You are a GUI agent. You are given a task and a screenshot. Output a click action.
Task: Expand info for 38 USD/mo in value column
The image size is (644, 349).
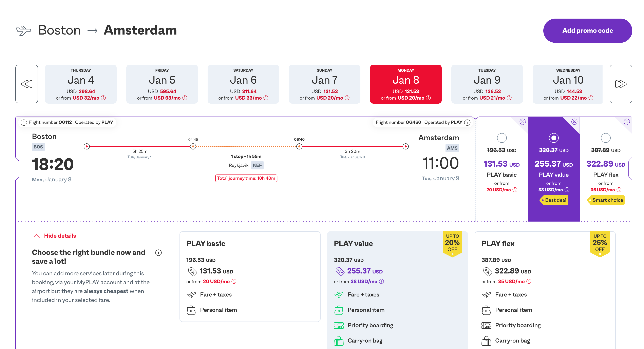pos(567,190)
